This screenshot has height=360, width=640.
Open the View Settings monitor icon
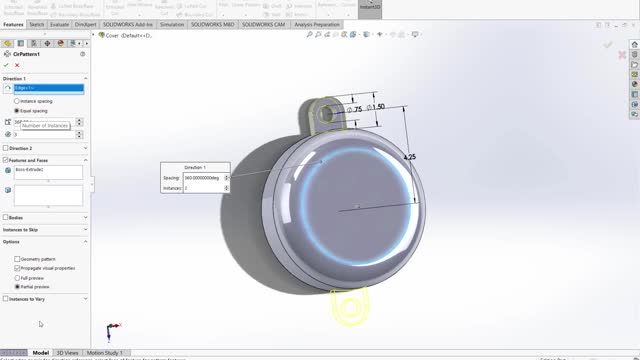coord(415,35)
